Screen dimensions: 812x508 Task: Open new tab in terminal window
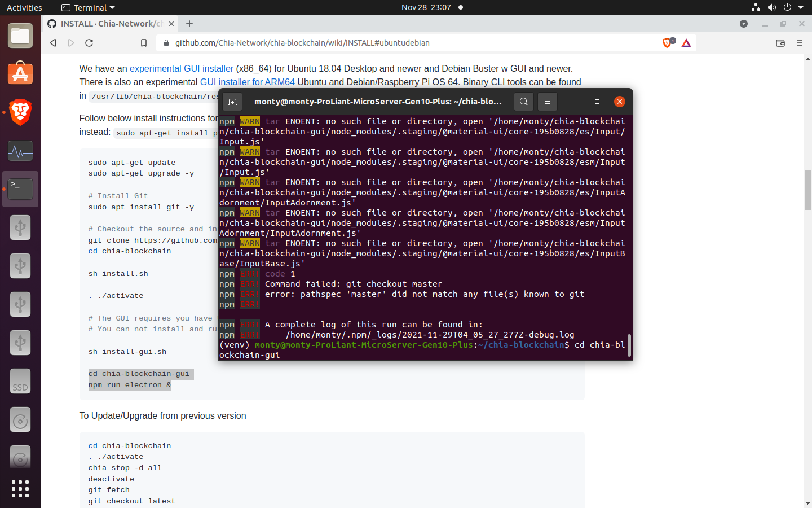click(x=232, y=102)
